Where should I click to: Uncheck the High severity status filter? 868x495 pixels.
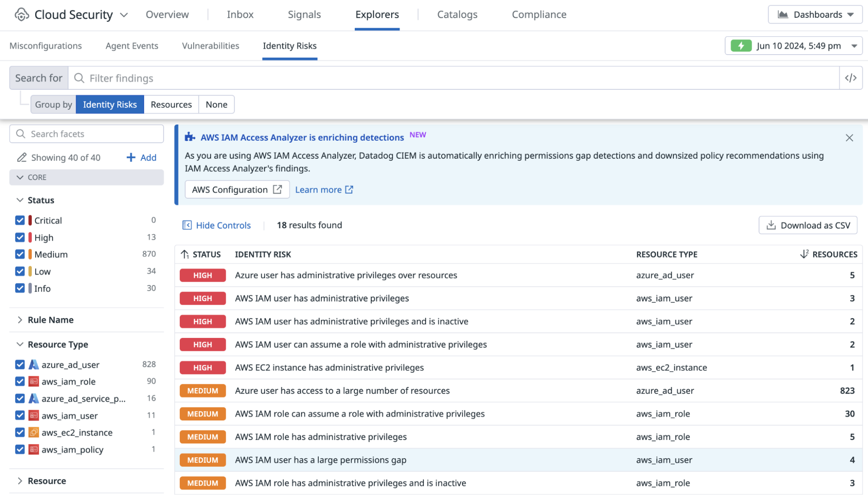[20, 237]
